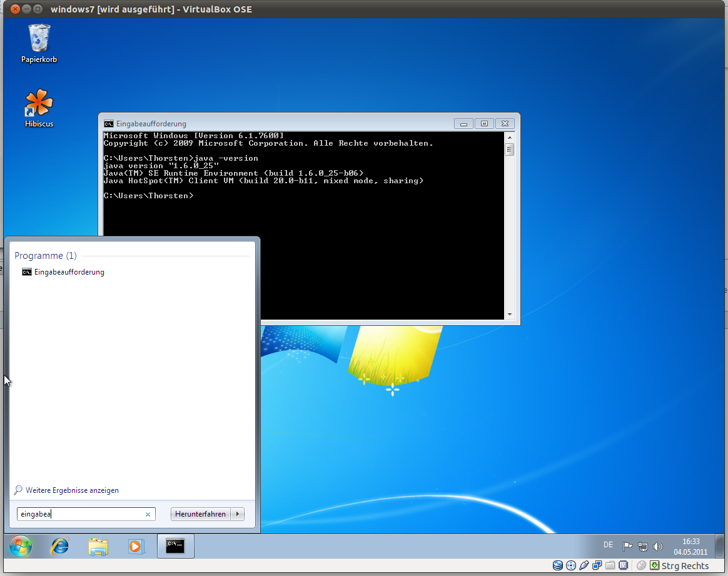Open the network tray icon
728x576 pixels.
click(x=642, y=547)
